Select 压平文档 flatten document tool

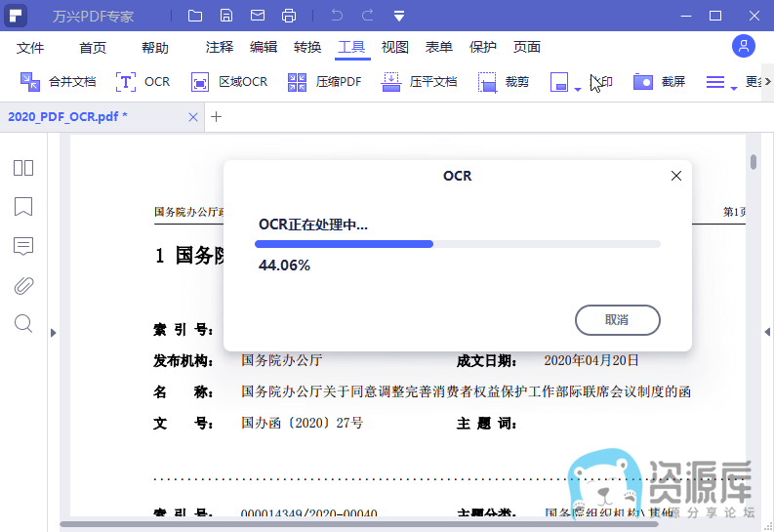(x=419, y=82)
